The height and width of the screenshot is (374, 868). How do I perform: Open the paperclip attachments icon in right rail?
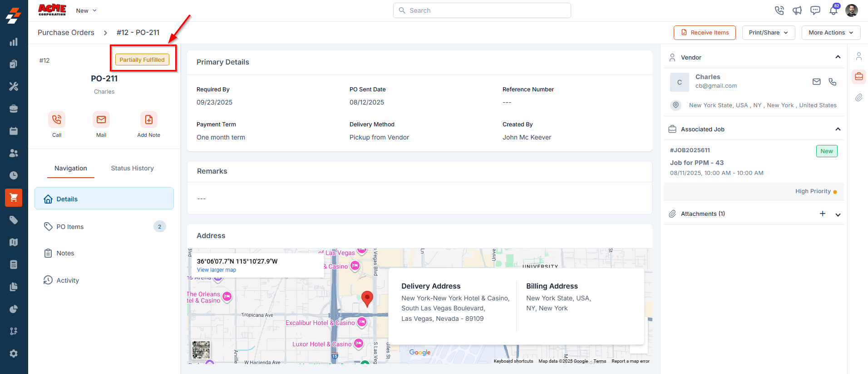click(x=859, y=97)
